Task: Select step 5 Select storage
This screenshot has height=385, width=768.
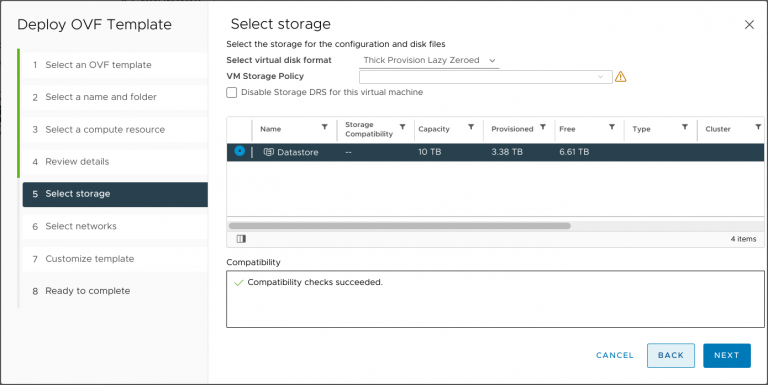Action: coord(115,194)
